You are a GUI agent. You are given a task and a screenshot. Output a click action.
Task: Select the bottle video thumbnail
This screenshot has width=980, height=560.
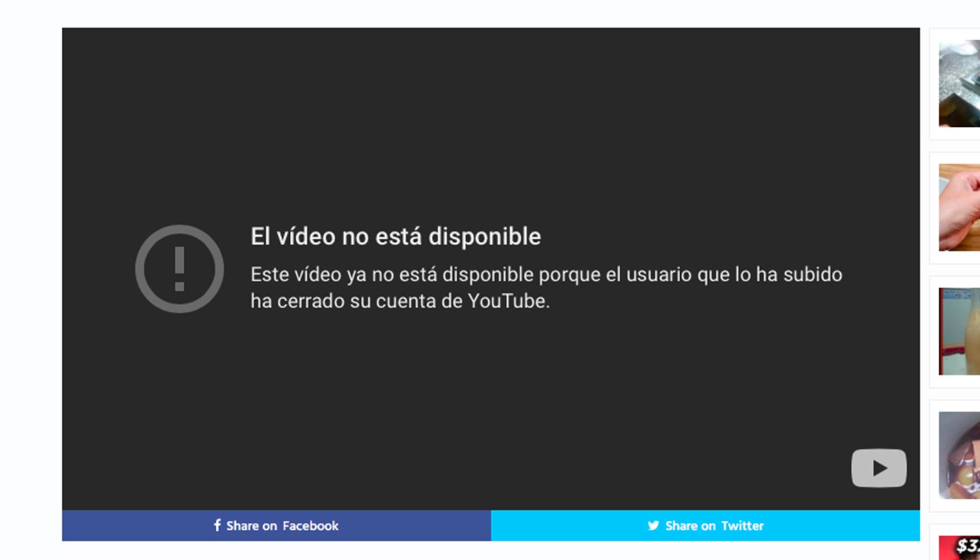[x=959, y=331]
